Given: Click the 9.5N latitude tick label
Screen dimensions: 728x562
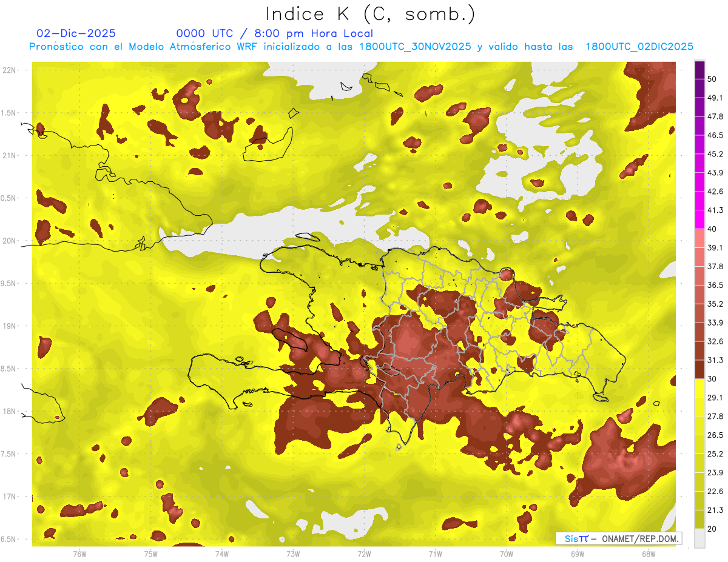Looking at the screenshot, I should coord(9,284).
